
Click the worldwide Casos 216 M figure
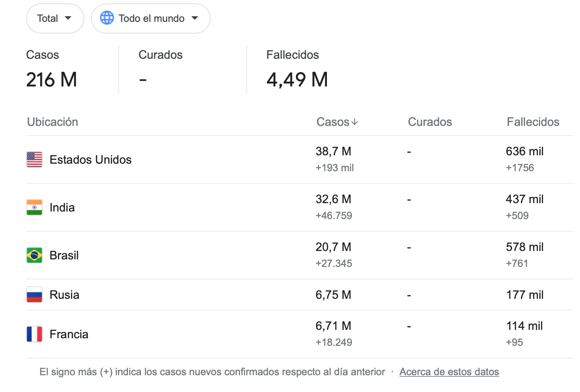click(x=52, y=79)
